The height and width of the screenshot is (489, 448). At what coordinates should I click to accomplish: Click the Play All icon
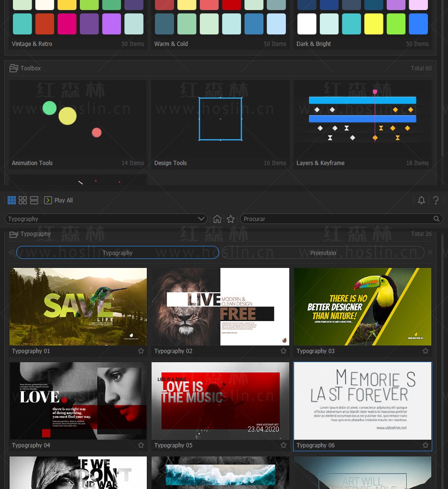coord(48,200)
